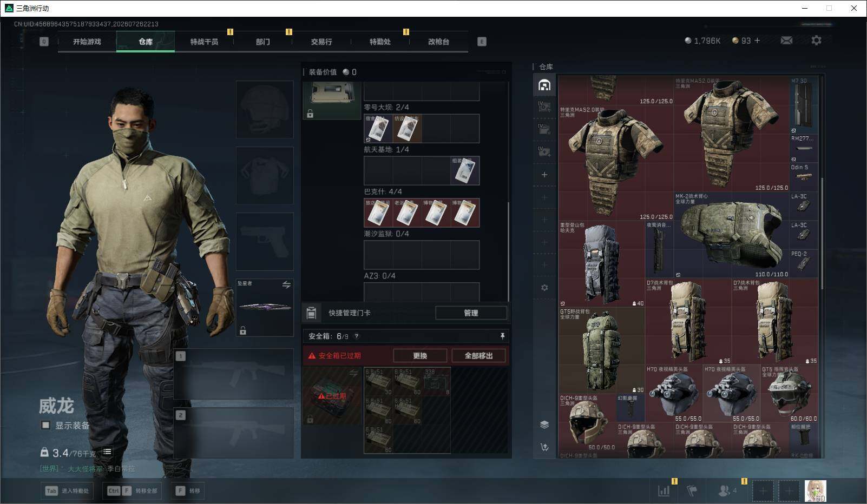Open the settings gear icon in header
The height and width of the screenshot is (504, 867).
click(816, 41)
